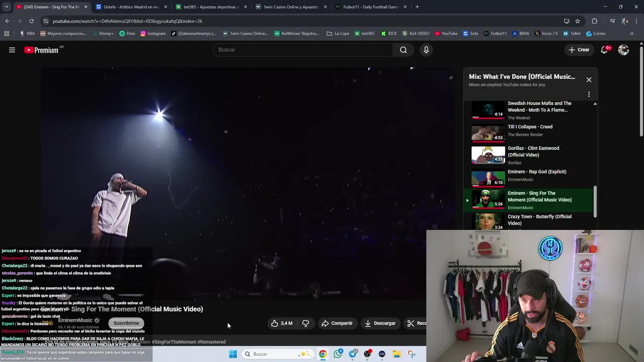Open the BBVA bookmark
The width and height of the screenshot is (644, 362).
click(x=520, y=34)
